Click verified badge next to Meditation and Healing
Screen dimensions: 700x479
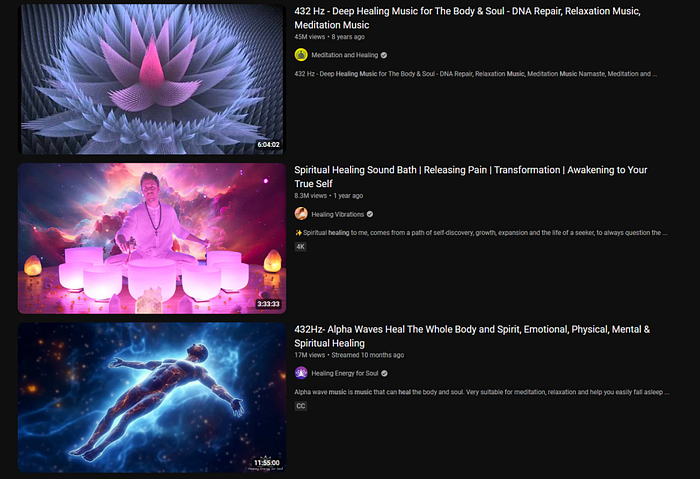[x=384, y=55]
